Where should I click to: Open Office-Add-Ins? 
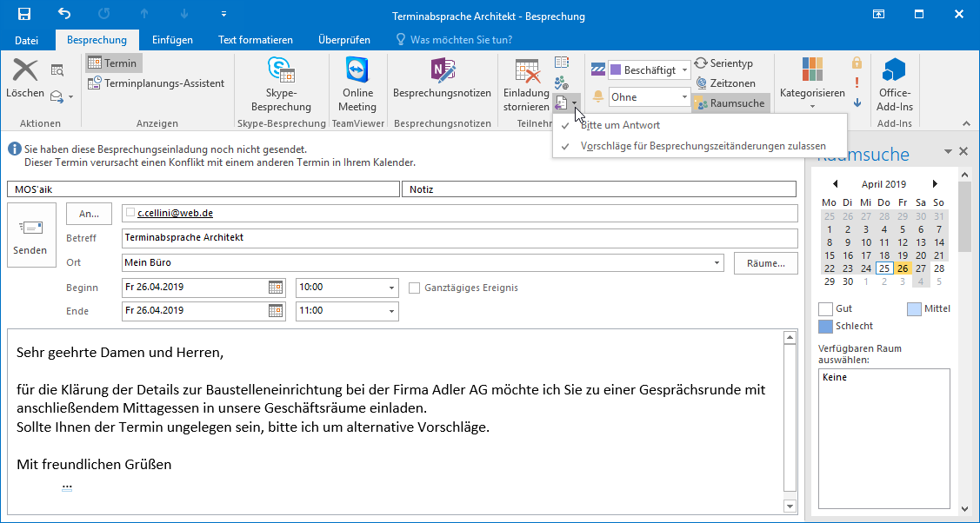pyautogui.click(x=895, y=70)
